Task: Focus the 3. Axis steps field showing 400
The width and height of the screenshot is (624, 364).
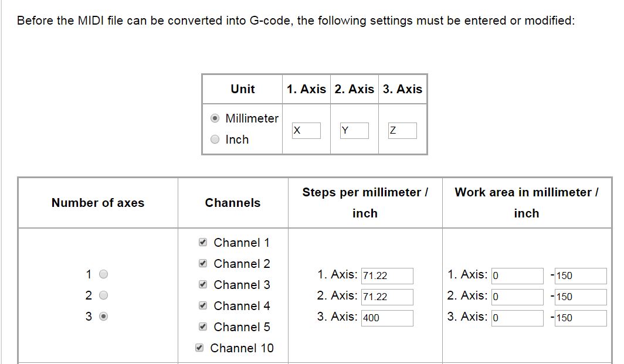Action: (x=387, y=318)
